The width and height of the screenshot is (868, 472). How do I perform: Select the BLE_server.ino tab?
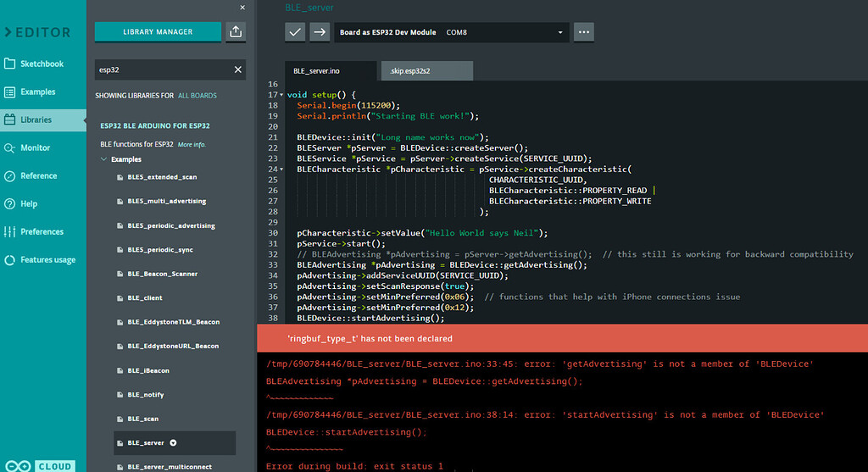click(x=316, y=71)
